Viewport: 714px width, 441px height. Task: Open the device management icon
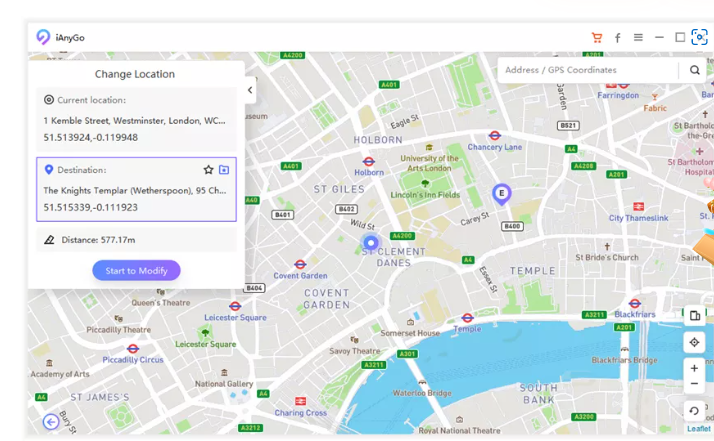(694, 315)
